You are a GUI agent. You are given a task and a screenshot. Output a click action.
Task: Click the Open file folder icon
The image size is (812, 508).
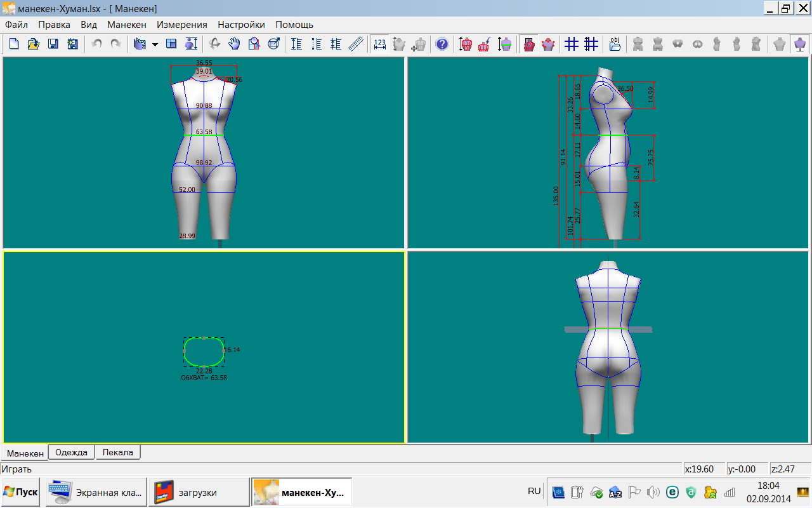point(34,44)
